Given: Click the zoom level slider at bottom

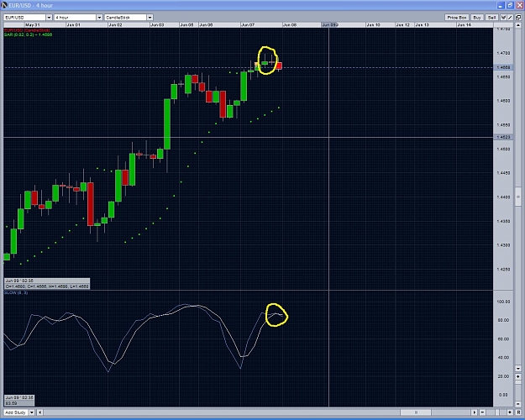Looking at the screenshot, I should [x=496, y=412].
